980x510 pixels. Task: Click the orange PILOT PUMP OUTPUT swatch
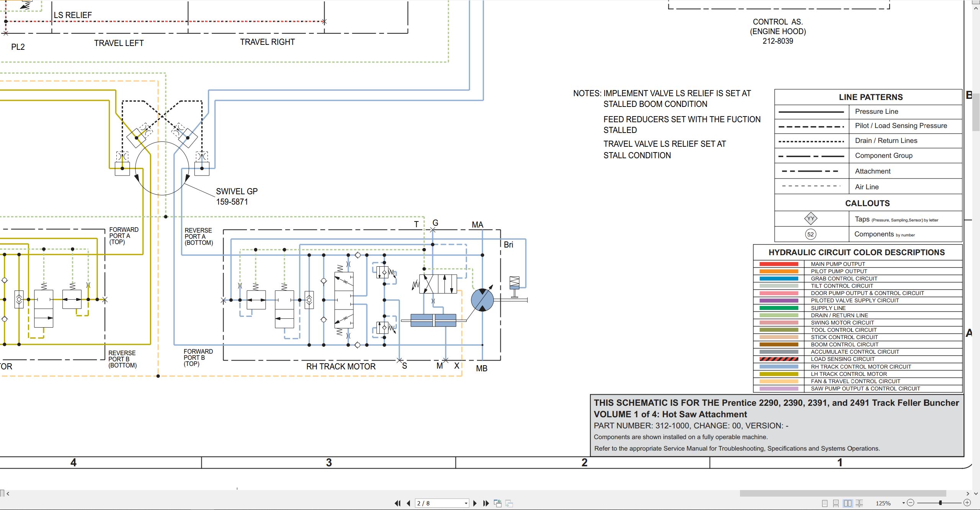pos(778,271)
